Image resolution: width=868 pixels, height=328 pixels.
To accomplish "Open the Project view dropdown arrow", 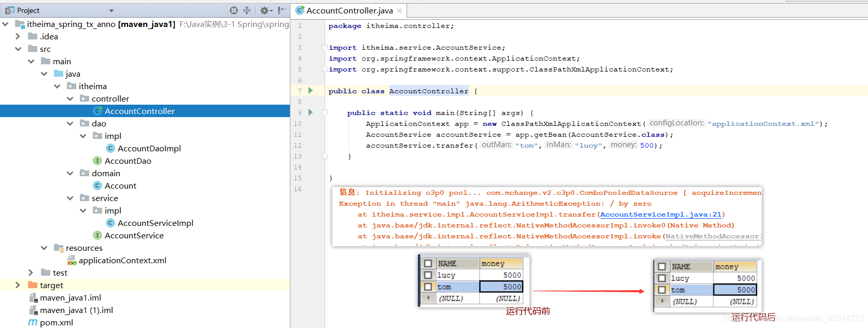I will click(111, 11).
